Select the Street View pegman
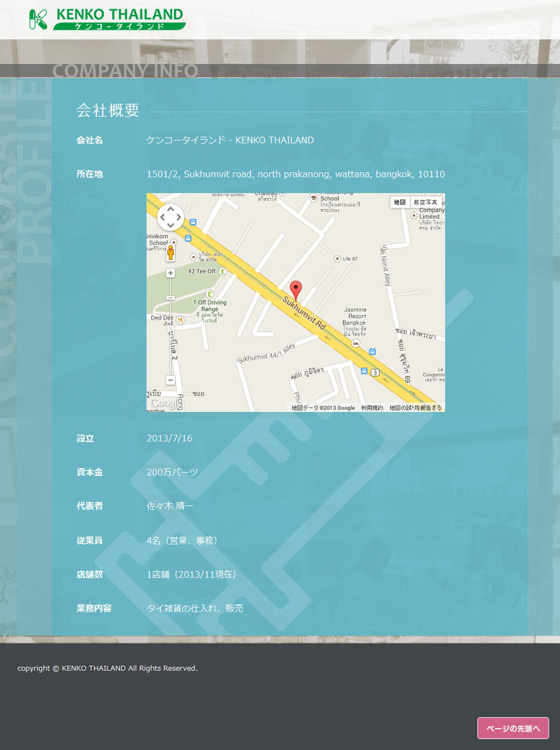560x750 pixels. point(170,253)
